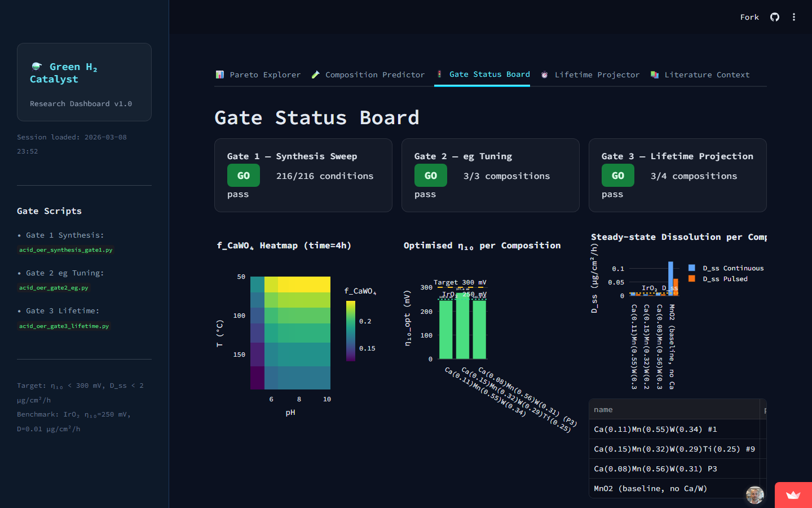Click acid_oer_gate2_eg.py script name
812x508 pixels.
pos(54,288)
